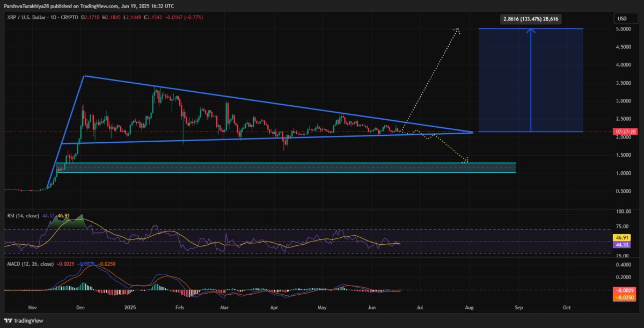Click the Sep label on time axis

tap(518, 308)
